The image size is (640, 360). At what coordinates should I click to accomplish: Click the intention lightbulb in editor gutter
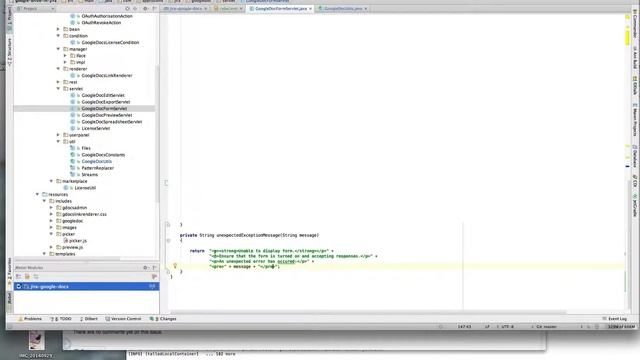[175, 266]
